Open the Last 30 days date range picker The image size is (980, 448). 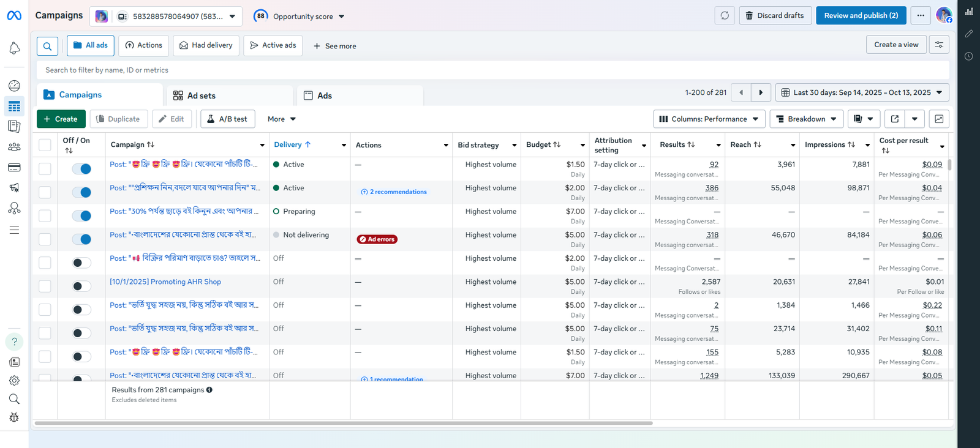862,92
